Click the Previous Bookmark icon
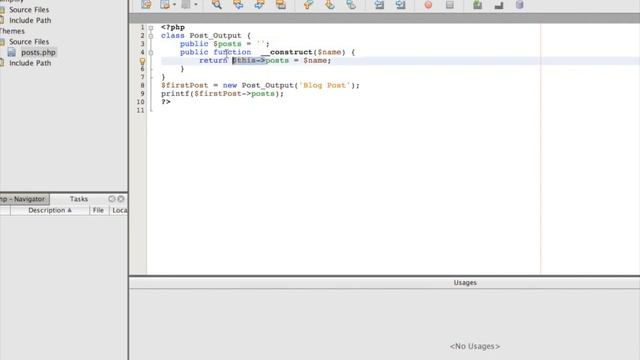640x360 pixels. (x=309, y=4)
